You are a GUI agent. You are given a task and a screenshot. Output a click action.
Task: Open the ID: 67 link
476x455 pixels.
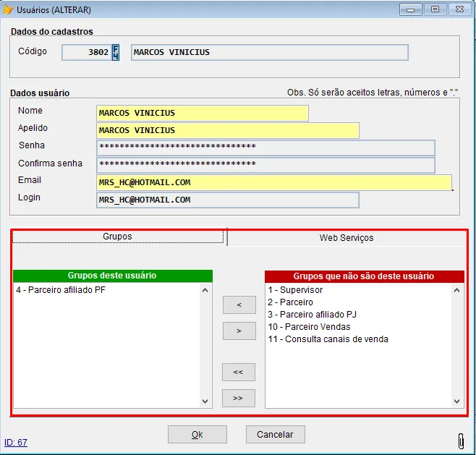pos(16,442)
